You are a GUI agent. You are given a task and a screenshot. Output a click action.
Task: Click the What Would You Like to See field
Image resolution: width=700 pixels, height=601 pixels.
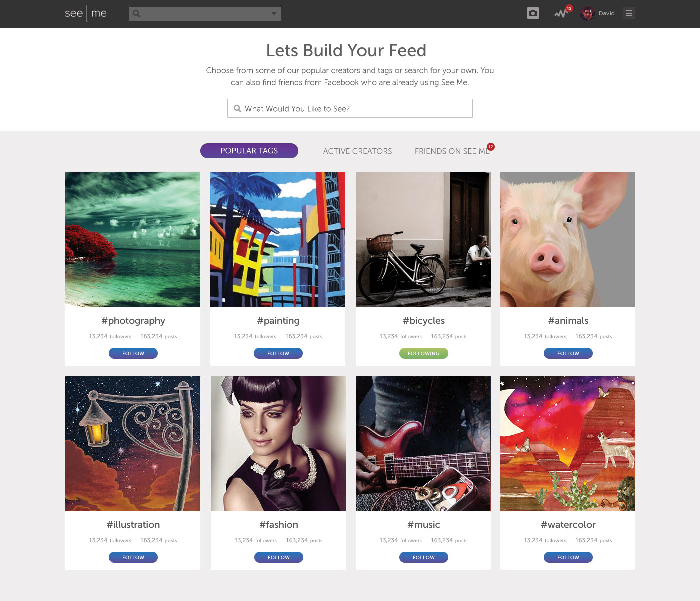coord(350,108)
